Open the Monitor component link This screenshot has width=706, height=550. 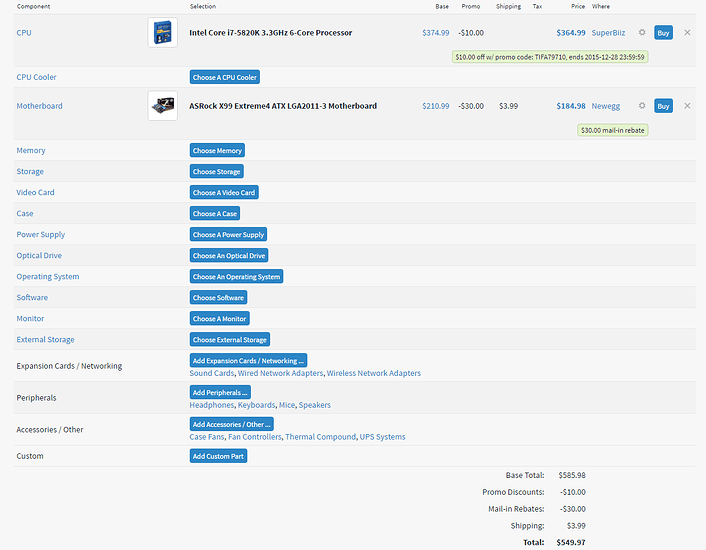[x=30, y=318]
